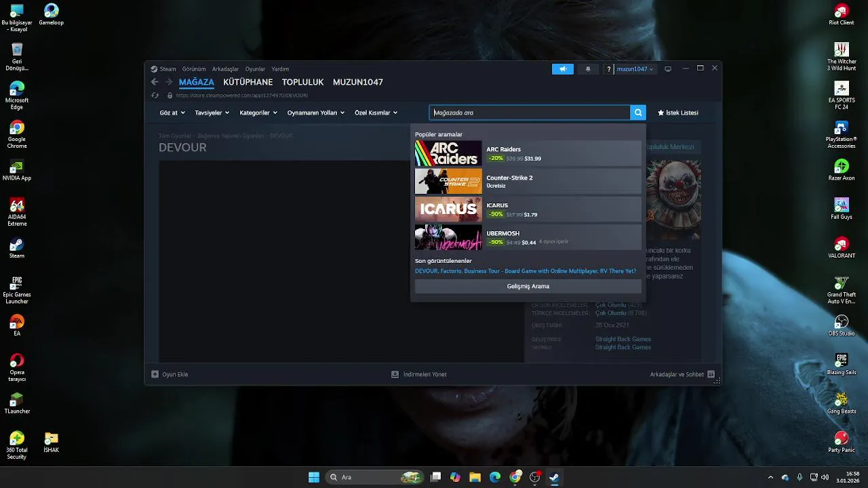The image size is (868, 488).
Task: Click the downloads icon beside İndirmeleri Yönet
Action: [x=395, y=374]
